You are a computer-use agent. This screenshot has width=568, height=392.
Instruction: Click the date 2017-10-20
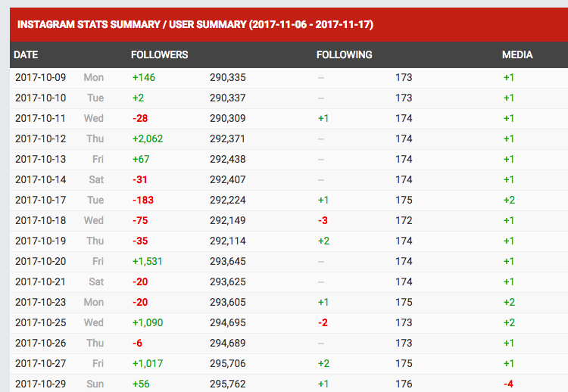click(x=41, y=261)
